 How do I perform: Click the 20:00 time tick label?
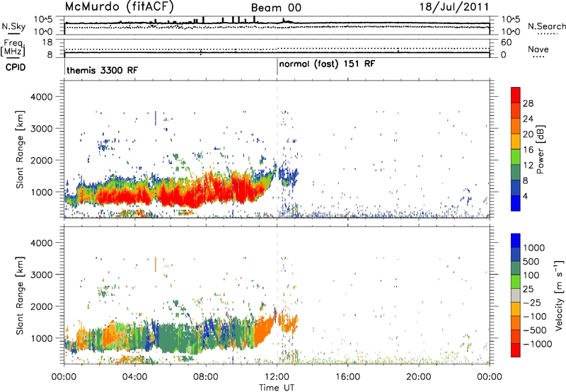(419, 377)
